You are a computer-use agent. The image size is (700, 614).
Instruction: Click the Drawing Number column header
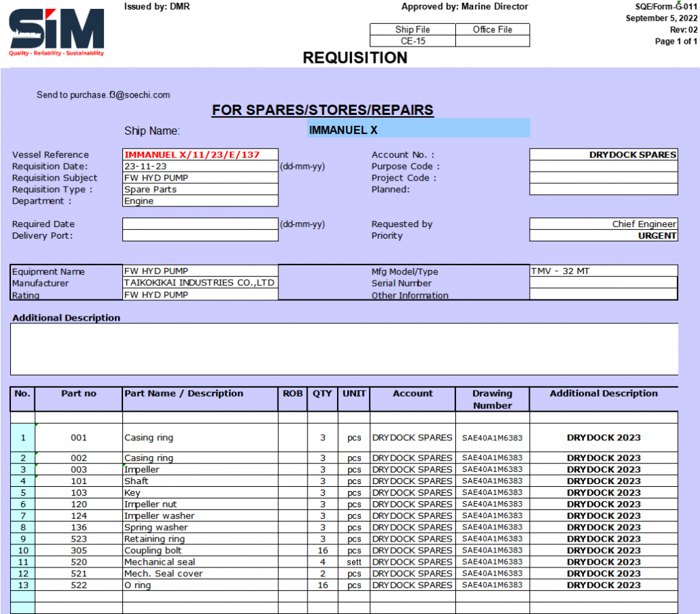(492, 399)
